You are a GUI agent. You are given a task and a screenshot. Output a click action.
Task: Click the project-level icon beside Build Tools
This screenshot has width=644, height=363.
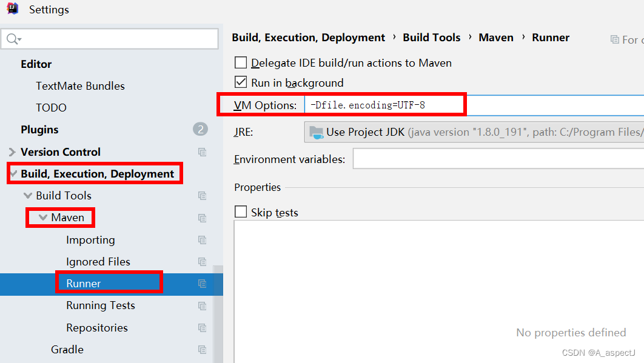point(202,196)
